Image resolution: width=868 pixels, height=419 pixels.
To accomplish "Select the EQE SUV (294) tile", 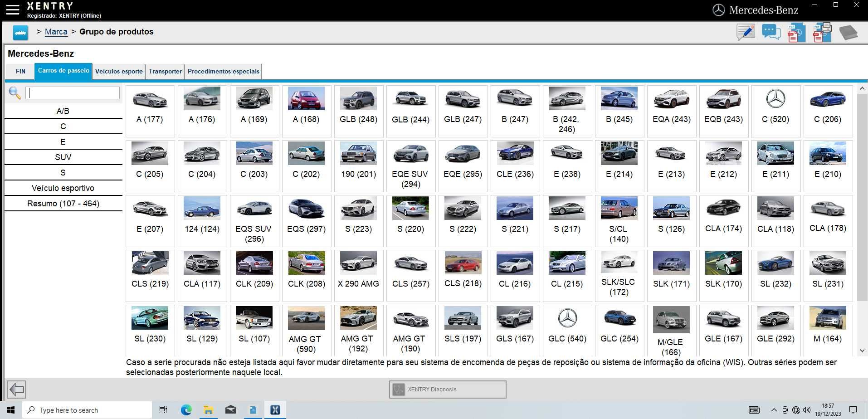I will [410, 166].
